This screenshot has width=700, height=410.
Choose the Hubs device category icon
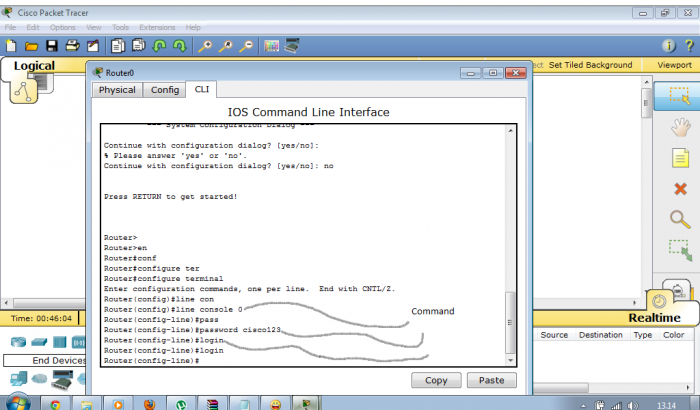coord(59,343)
